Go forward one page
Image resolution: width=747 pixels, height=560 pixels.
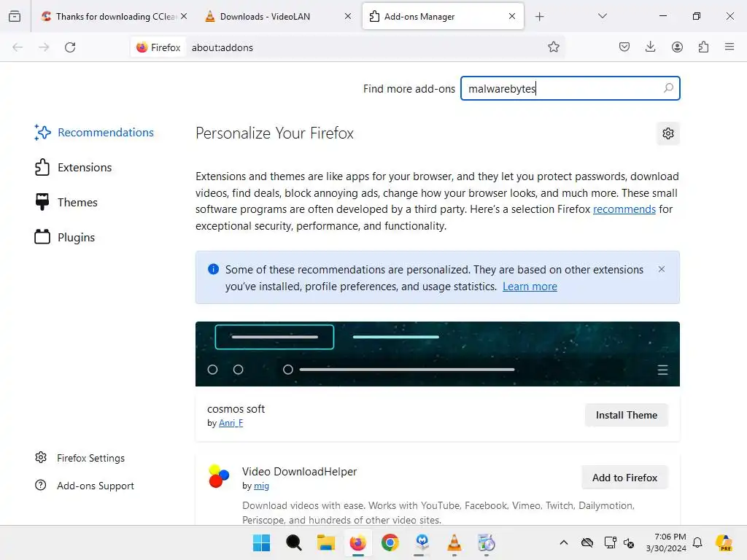tap(44, 47)
